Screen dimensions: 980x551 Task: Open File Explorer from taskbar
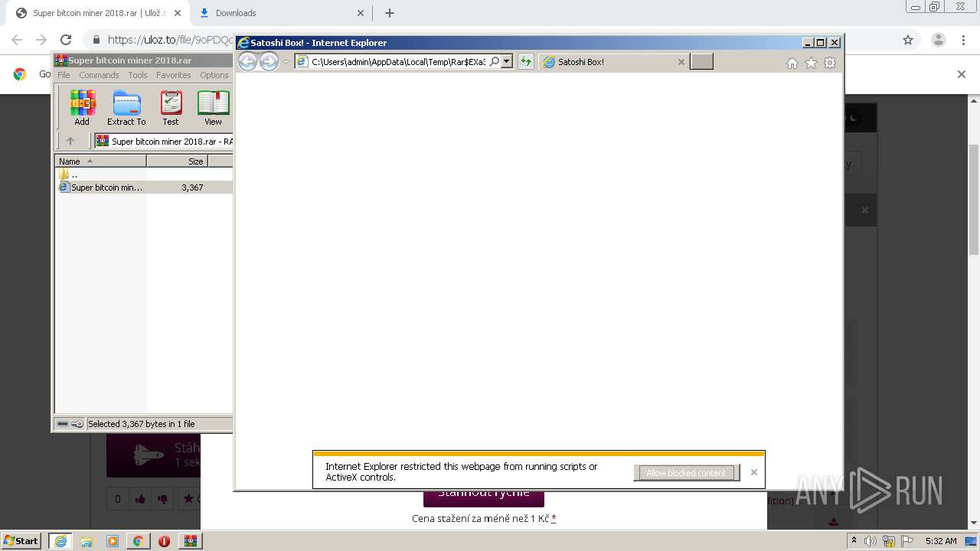(87, 540)
